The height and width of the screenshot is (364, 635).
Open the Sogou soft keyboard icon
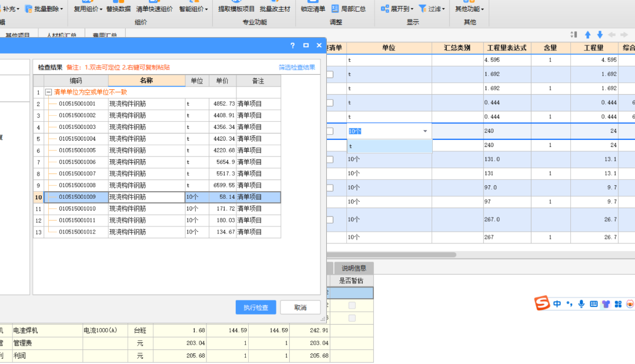594,303
